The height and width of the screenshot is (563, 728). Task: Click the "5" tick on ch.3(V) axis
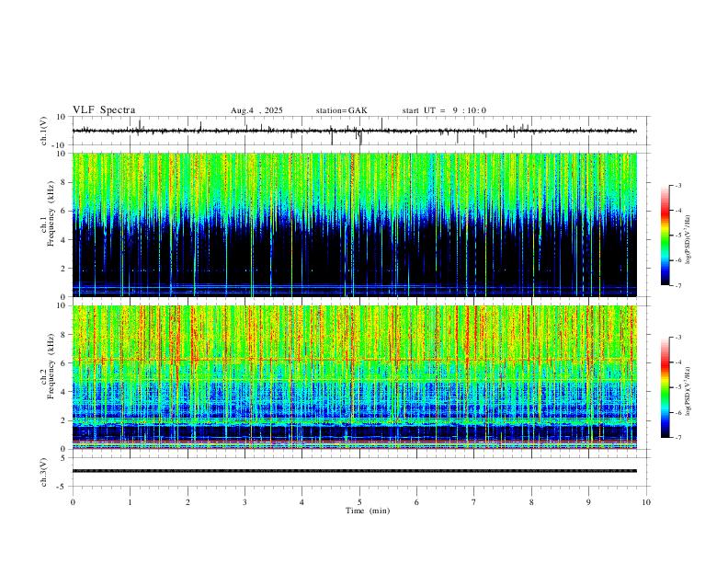click(64, 458)
